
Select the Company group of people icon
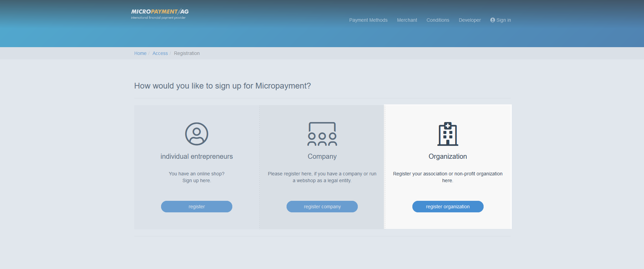[x=322, y=134]
